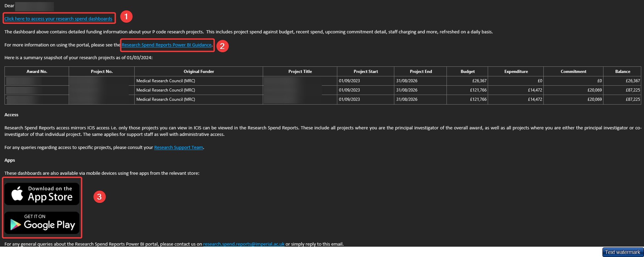Click the Download on the App Store badge
Screen dimensions: 644x257
[x=42, y=194]
